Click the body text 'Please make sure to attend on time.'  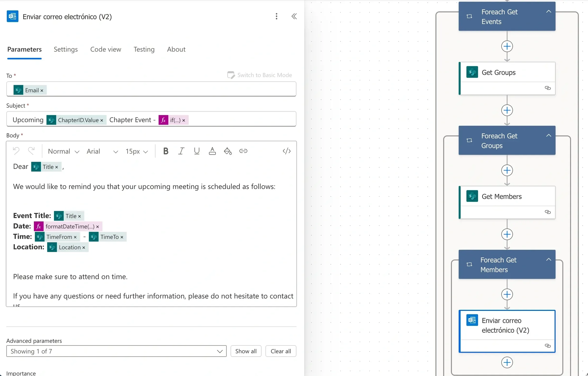pyautogui.click(x=70, y=277)
